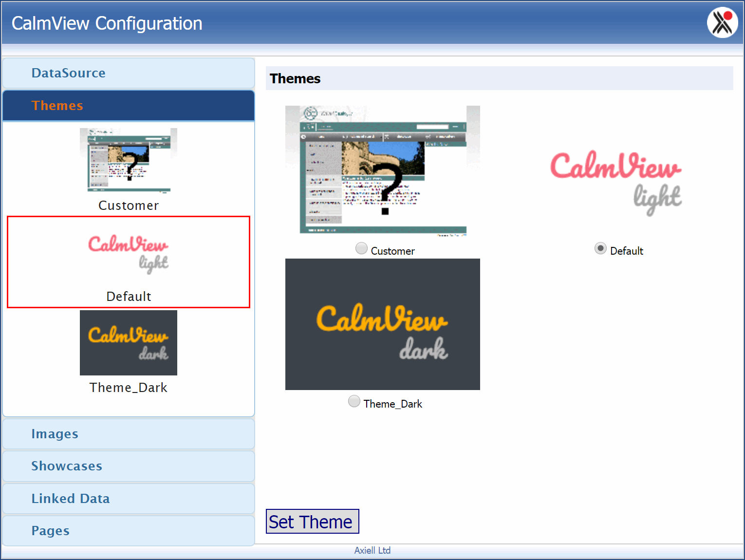Click the sidebar Default label text
Screen dimensions: 745x560
(129, 297)
